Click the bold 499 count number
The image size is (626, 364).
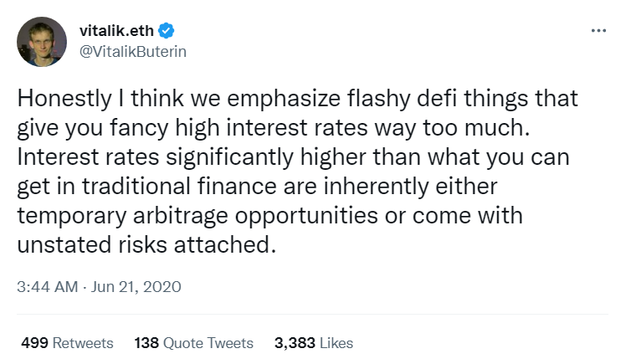tap(35, 343)
